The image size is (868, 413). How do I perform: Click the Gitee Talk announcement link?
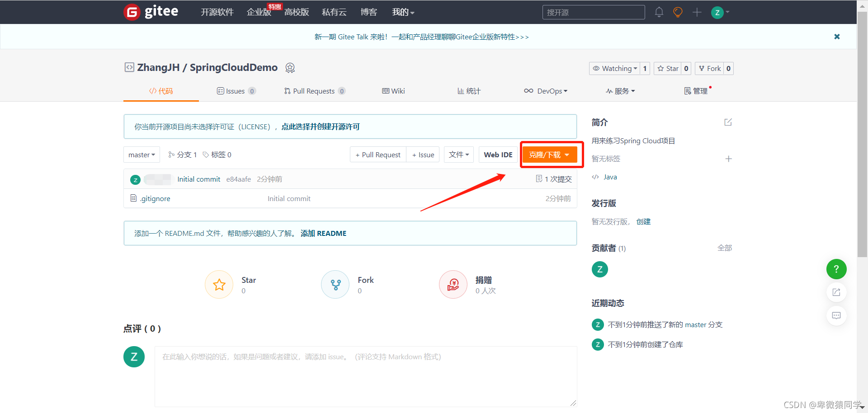(422, 37)
